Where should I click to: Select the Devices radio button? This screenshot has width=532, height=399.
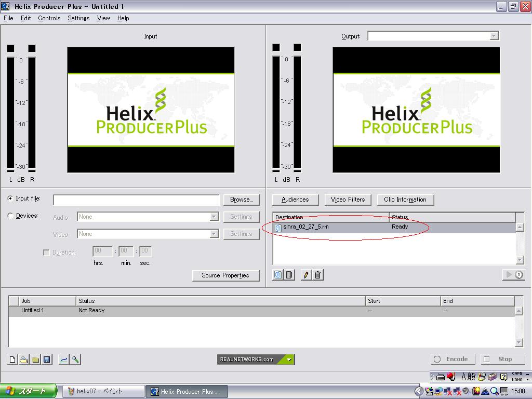pyautogui.click(x=10, y=216)
